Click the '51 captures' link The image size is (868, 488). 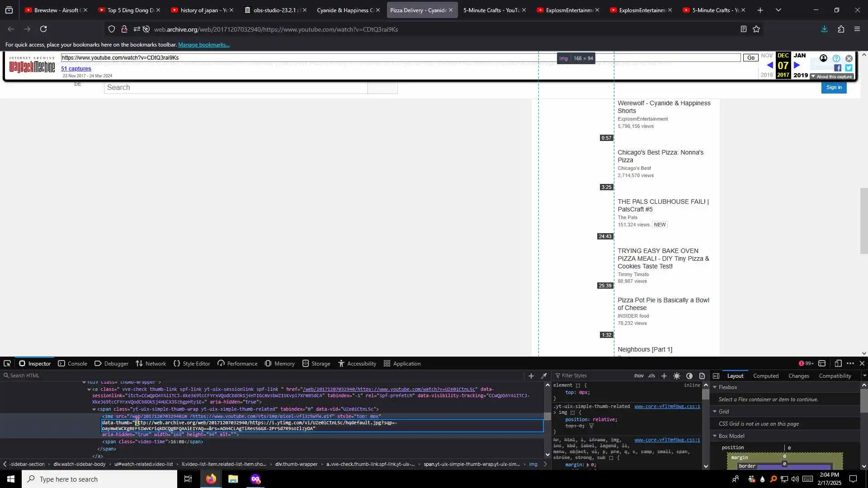(x=76, y=69)
